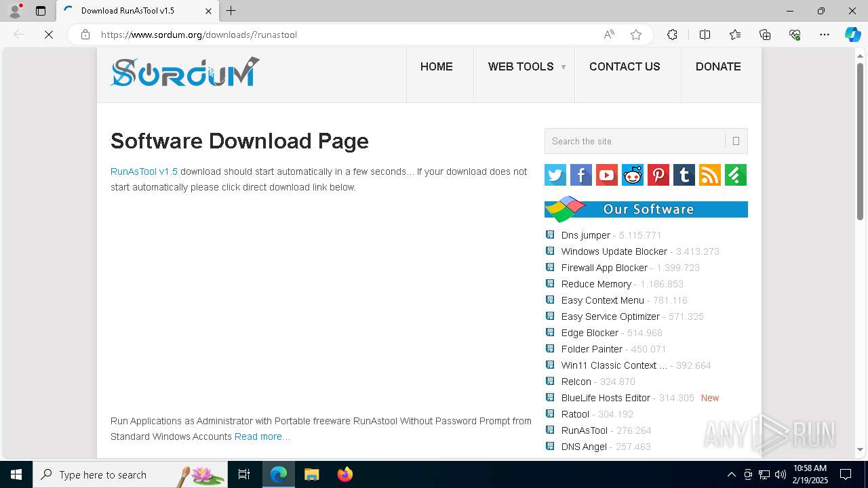Open the browser profile icon
The height and width of the screenshot is (488, 868).
click(x=15, y=11)
